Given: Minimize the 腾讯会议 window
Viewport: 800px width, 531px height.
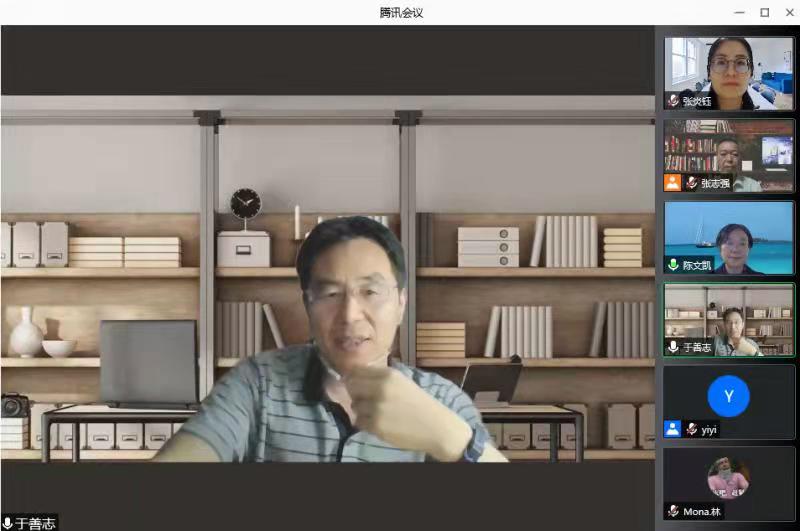Looking at the screenshot, I should pos(740,12).
